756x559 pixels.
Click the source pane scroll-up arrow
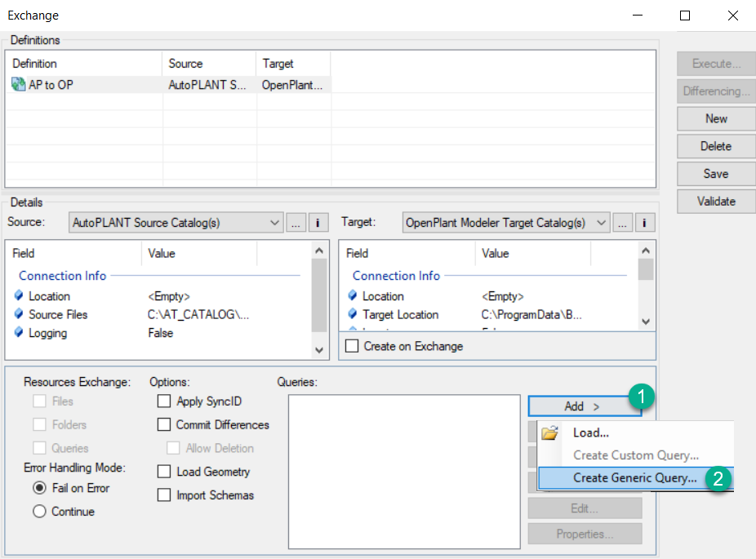coord(318,251)
